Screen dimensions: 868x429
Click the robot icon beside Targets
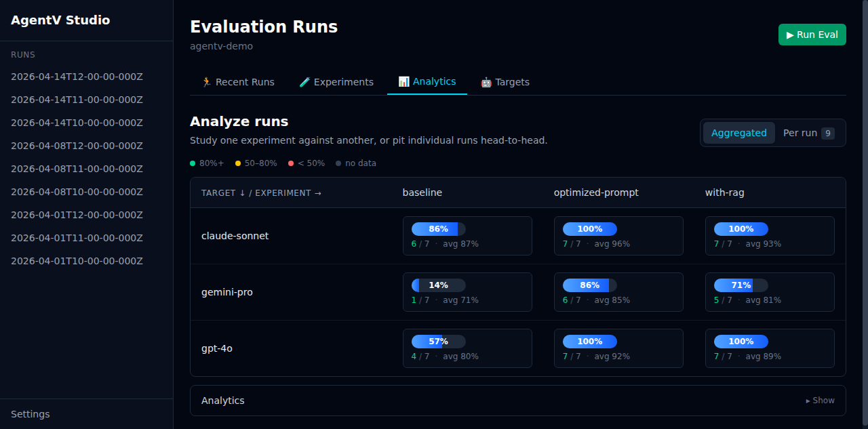[x=486, y=81]
